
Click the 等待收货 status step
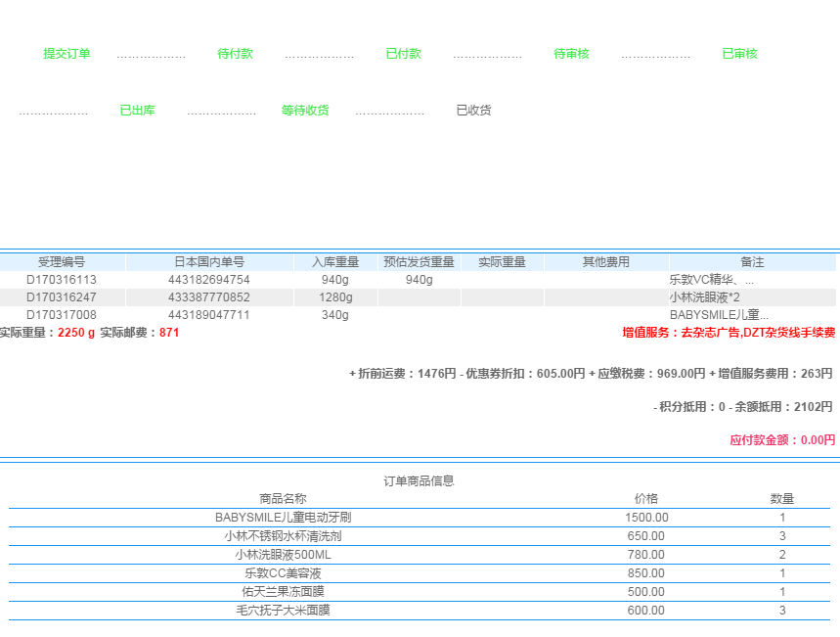point(305,111)
